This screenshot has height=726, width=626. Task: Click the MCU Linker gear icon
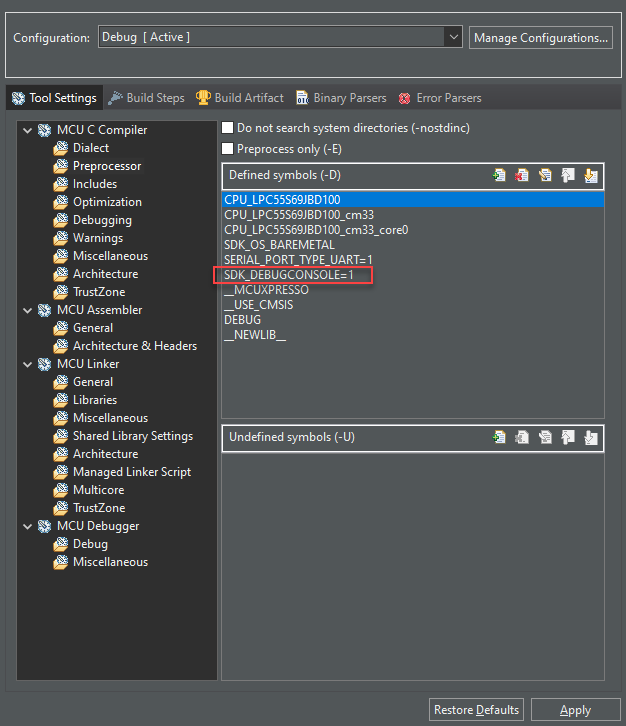[44, 364]
